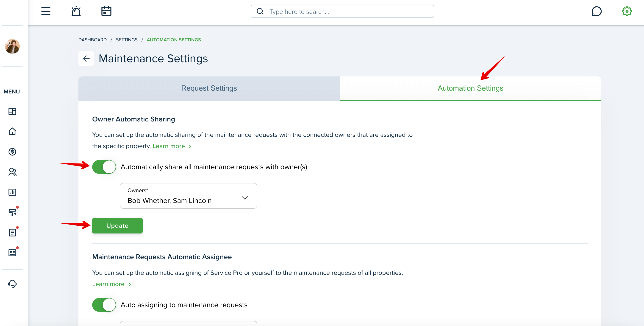
Task: Click the MENU label in sidebar
Action: click(12, 92)
